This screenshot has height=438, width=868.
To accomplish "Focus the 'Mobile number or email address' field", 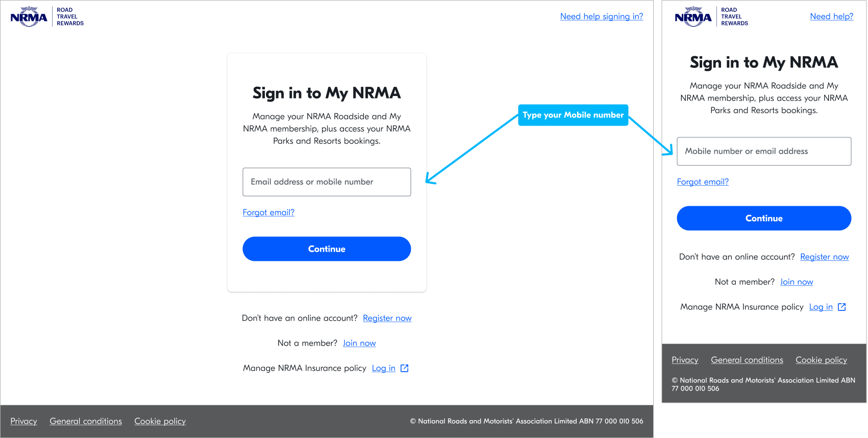I will [x=764, y=151].
